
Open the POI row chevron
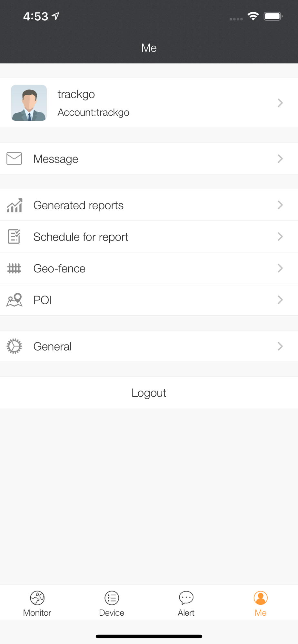pyautogui.click(x=280, y=300)
